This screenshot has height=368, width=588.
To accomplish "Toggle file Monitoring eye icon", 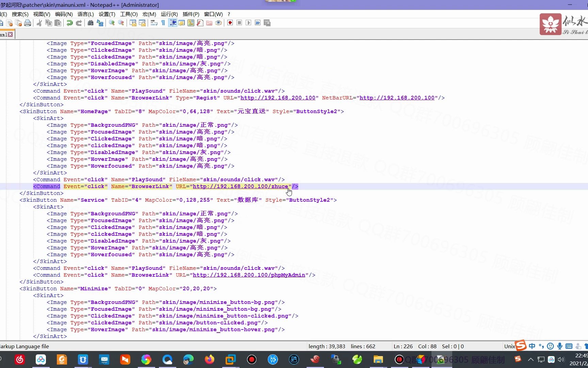I will (x=218, y=23).
